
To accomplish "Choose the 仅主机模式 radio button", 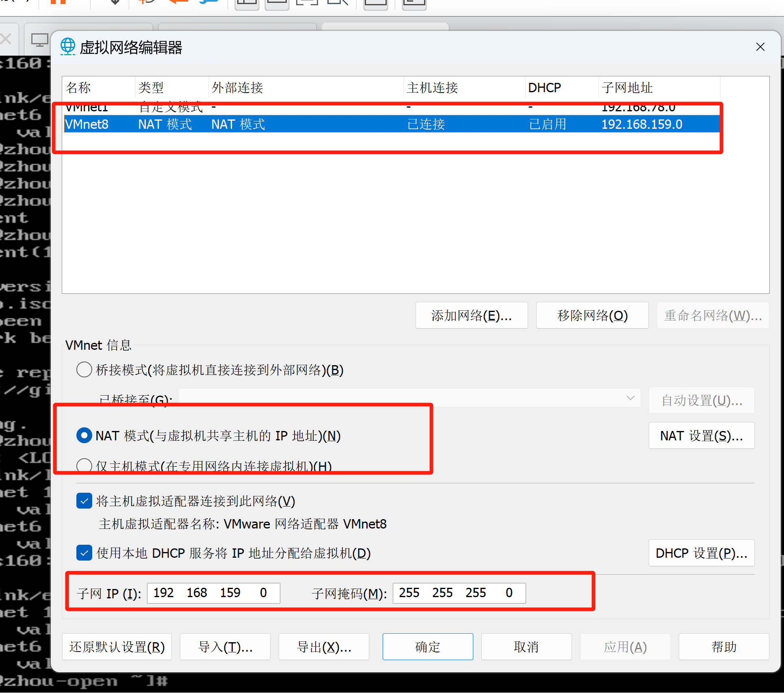I will [x=84, y=465].
